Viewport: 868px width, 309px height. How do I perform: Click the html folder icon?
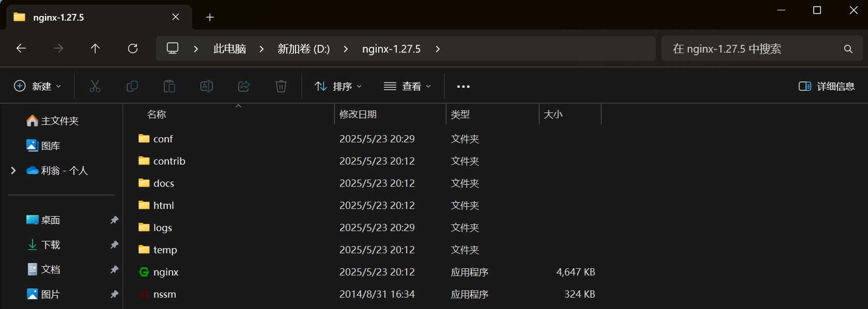tap(144, 205)
